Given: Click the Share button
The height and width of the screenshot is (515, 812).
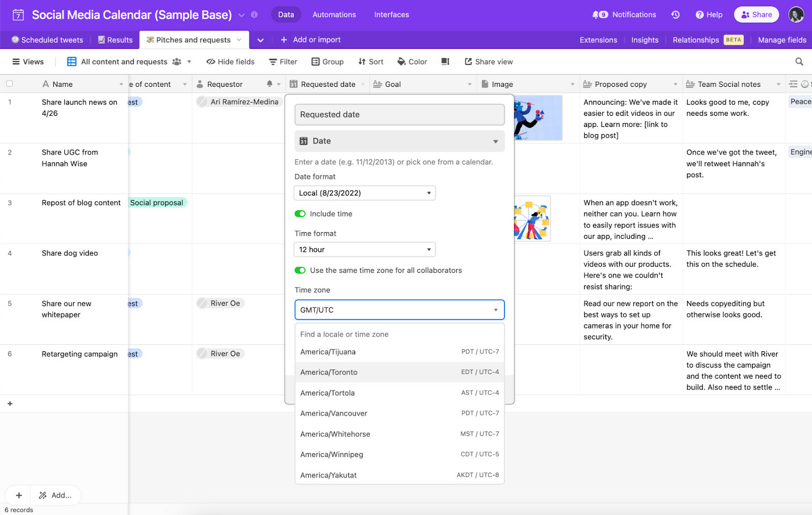Looking at the screenshot, I should [757, 15].
